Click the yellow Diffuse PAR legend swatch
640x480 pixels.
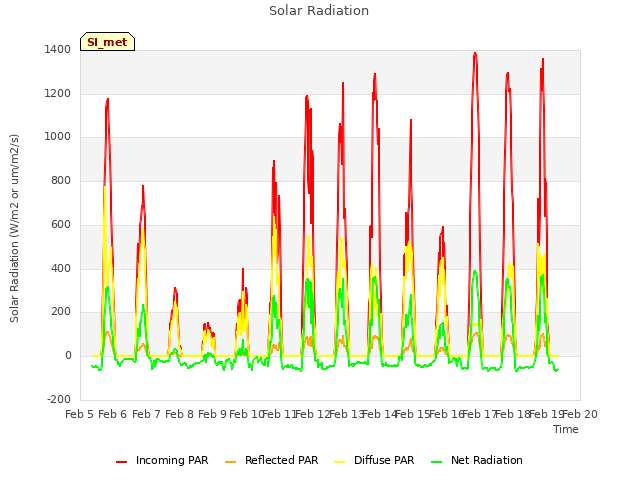click(339, 462)
